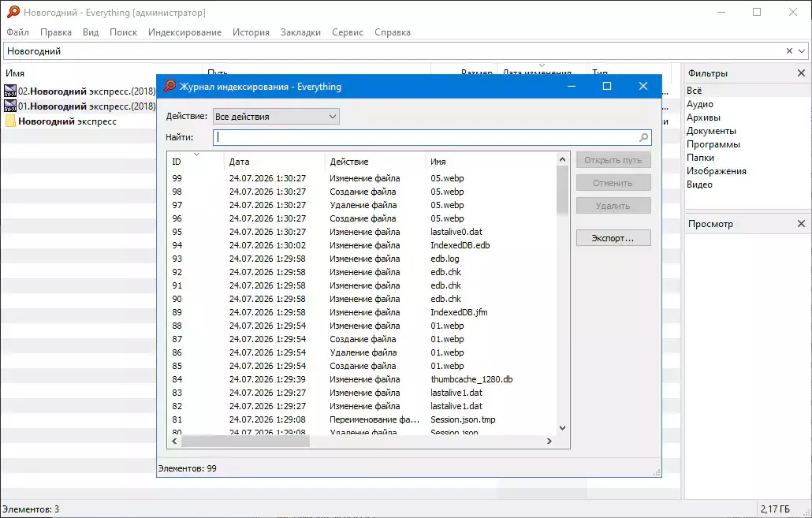Click the Открыть путь button
The image size is (812, 518).
click(613, 160)
